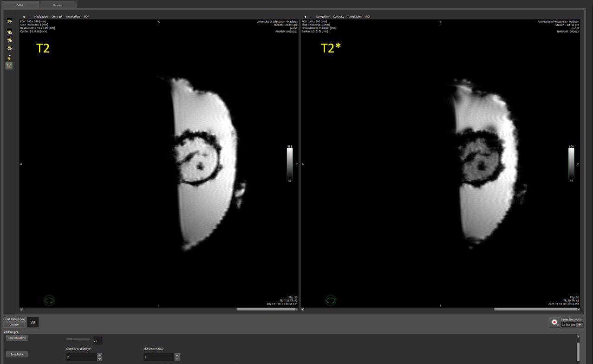This screenshot has width=593, height=364.
Task: Click the Ax axial orientation icon
Action: coord(9,32)
